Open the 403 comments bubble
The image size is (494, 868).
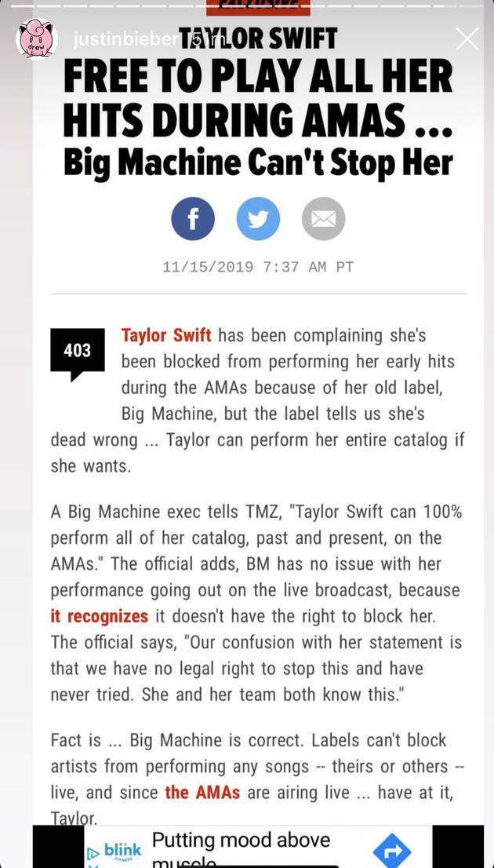(78, 353)
